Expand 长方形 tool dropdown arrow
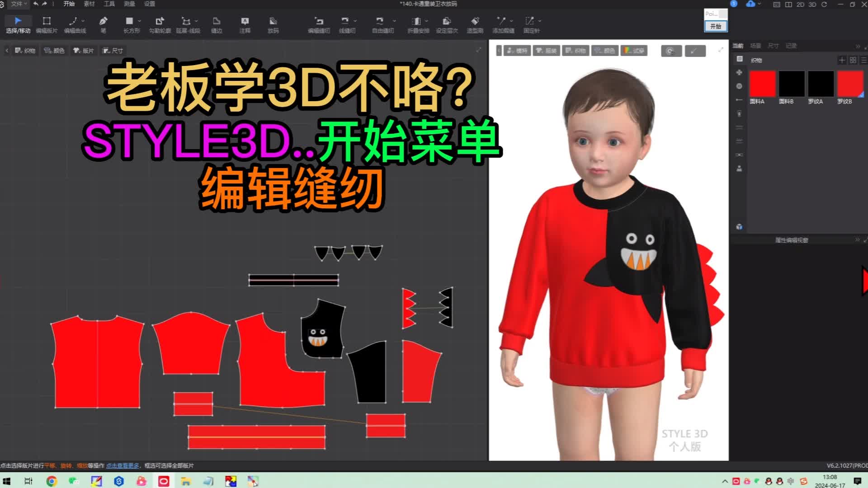This screenshot has width=868, height=488. [x=139, y=21]
